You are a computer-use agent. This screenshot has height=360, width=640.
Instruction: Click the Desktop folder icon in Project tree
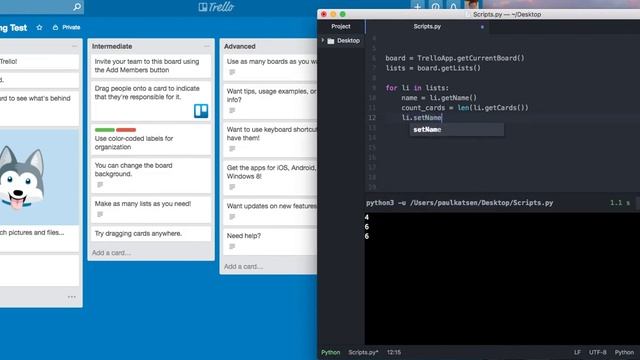331,41
